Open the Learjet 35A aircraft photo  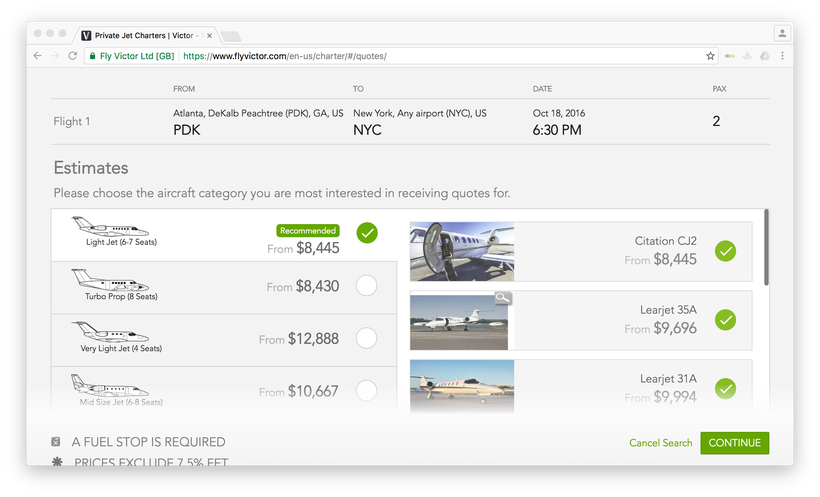pyautogui.click(x=459, y=320)
